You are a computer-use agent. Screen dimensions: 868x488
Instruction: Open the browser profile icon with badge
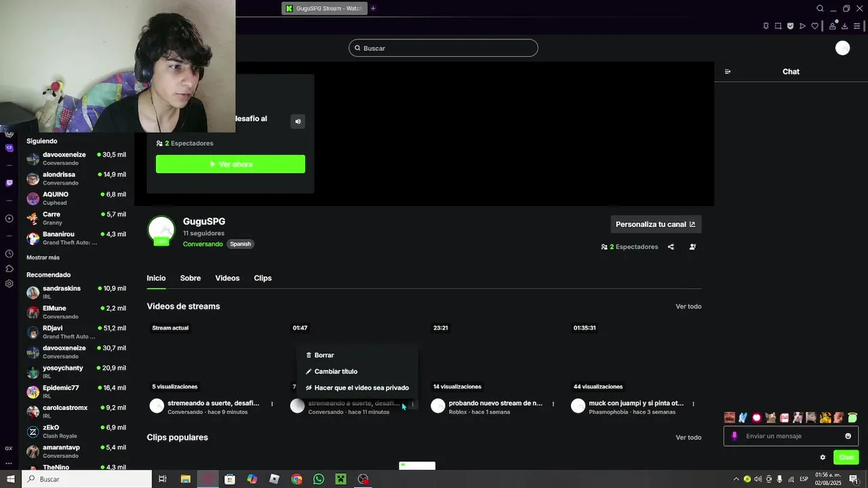(833, 26)
